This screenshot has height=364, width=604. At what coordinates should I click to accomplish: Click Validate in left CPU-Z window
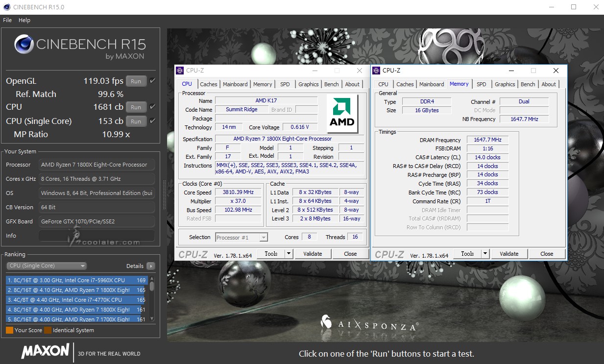click(x=313, y=254)
